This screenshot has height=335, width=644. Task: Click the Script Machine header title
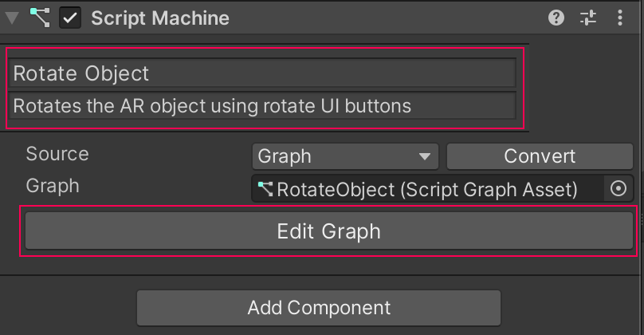click(159, 18)
